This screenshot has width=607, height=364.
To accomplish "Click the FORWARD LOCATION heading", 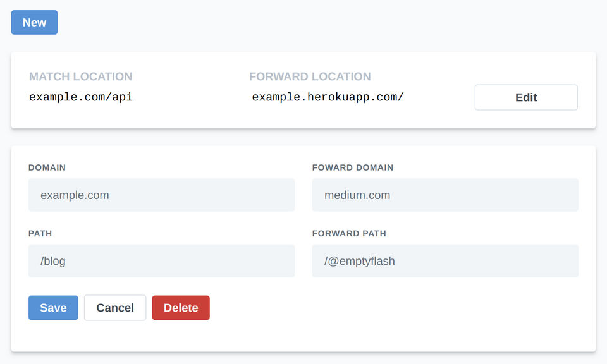I will (x=310, y=76).
